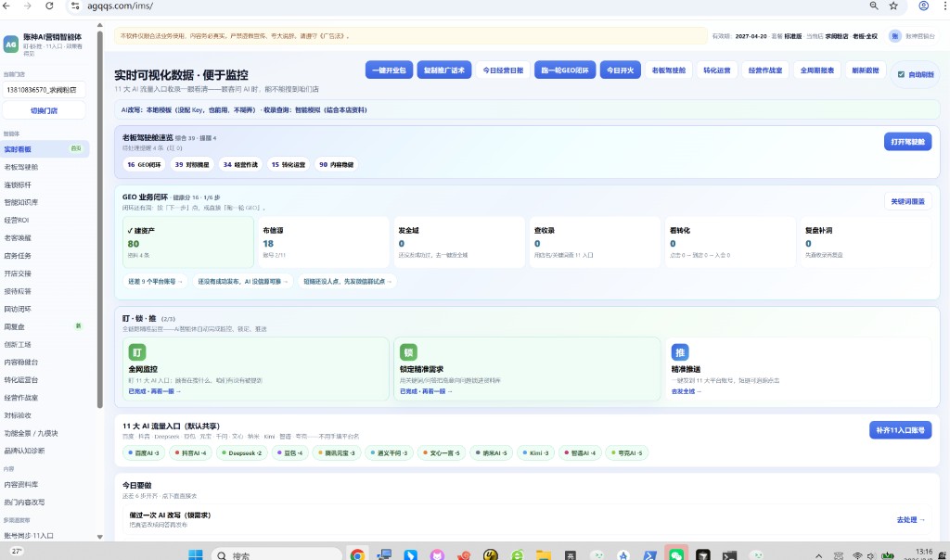The width and height of the screenshot is (950, 560).
Task: Click the green 锁 icon on 锁定精准需求 card
Action: pyautogui.click(x=408, y=352)
